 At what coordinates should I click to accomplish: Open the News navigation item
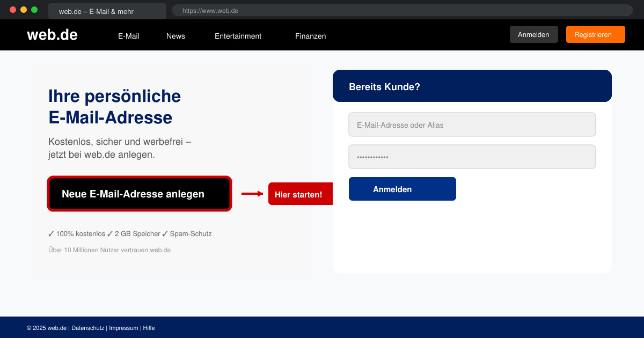tap(175, 36)
